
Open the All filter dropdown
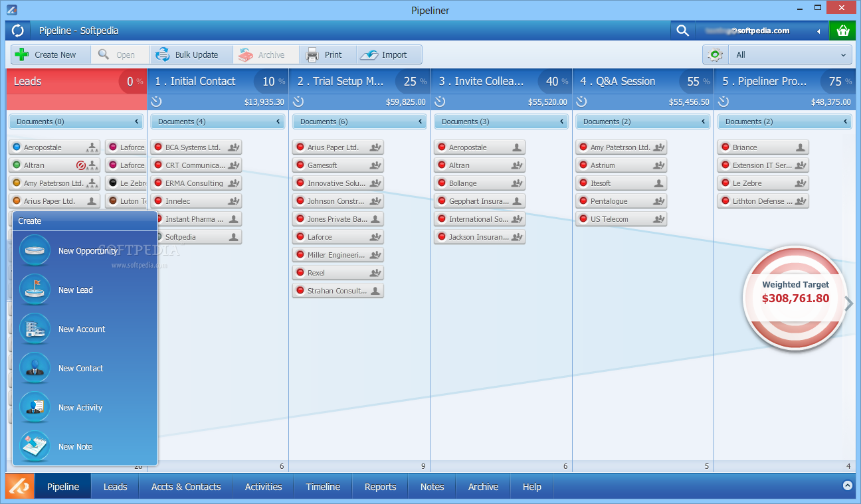(790, 54)
